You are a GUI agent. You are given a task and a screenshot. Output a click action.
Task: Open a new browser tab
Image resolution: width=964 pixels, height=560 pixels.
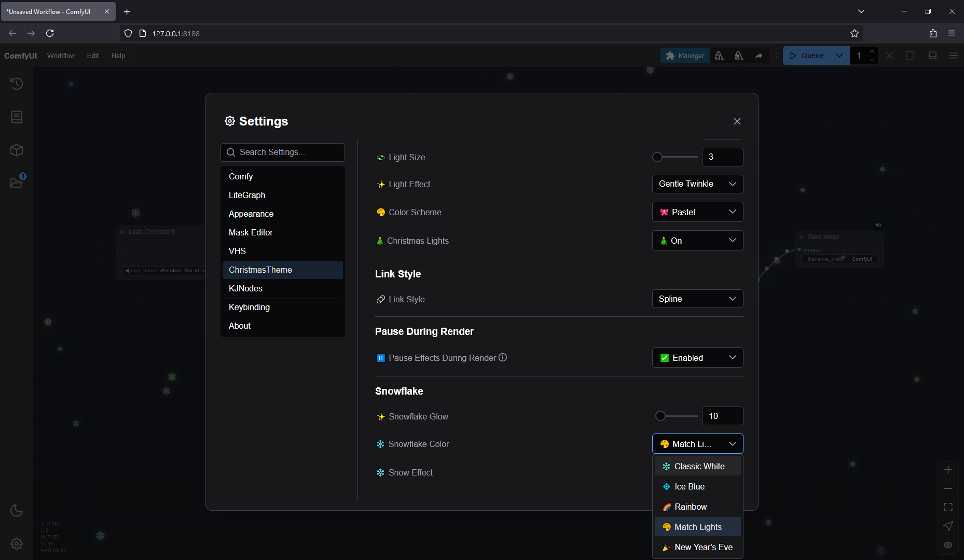[x=127, y=11]
